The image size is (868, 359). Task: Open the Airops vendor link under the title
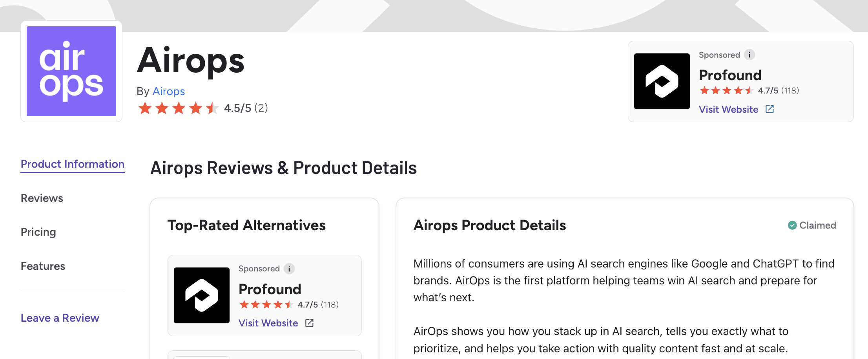point(169,91)
